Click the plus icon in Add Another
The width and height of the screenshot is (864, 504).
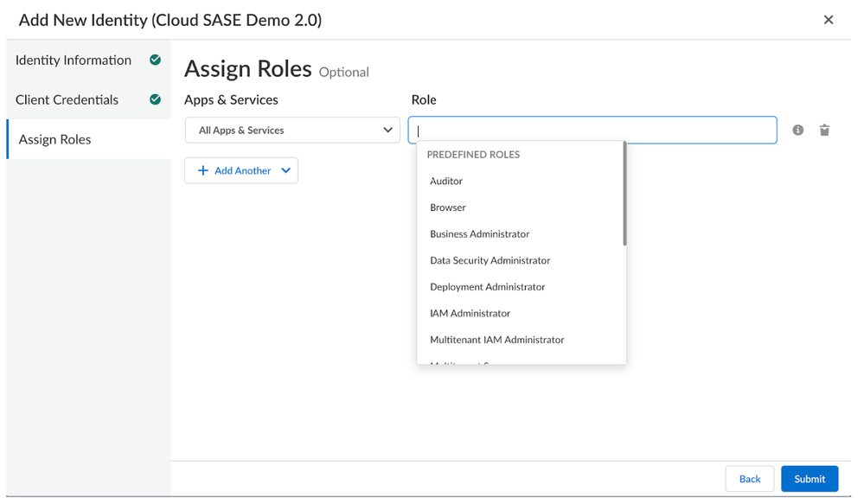203,170
